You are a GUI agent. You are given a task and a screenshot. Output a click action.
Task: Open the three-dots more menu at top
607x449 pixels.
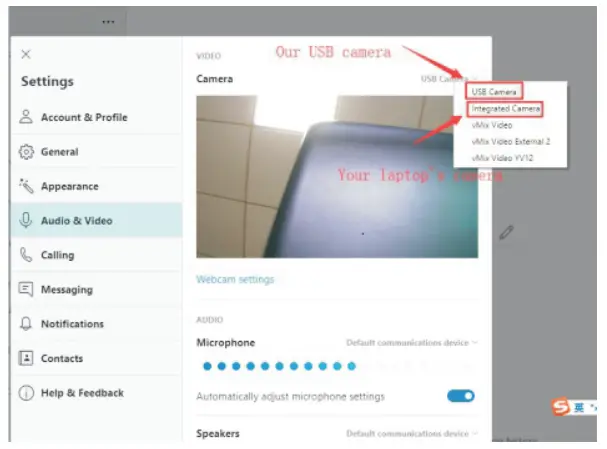pos(108,22)
